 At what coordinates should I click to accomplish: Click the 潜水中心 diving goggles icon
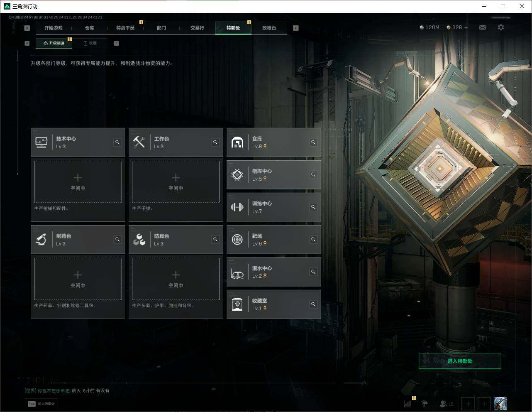point(237,274)
